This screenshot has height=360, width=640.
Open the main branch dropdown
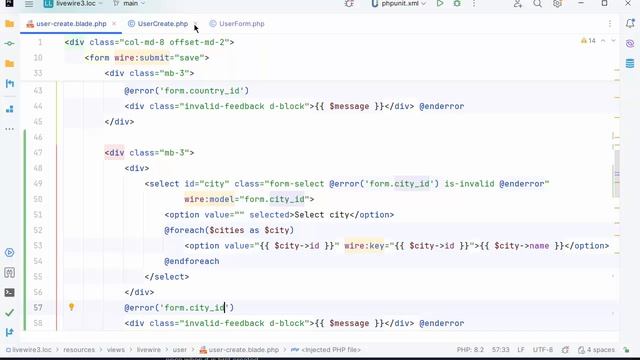tap(129, 4)
